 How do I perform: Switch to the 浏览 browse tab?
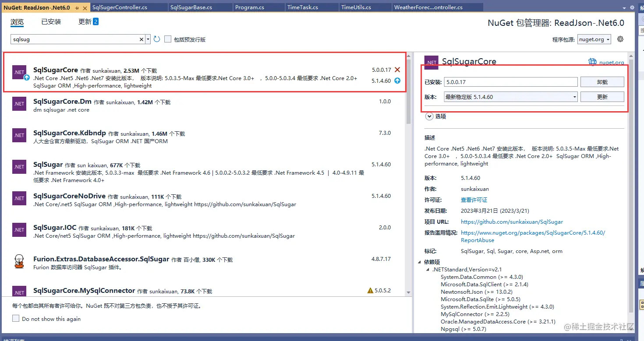pyautogui.click(x=17, y=22)
